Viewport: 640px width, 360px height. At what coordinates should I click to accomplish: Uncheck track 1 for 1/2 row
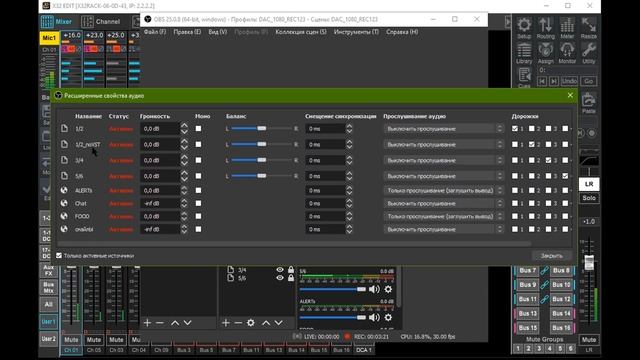click(515, 129)
